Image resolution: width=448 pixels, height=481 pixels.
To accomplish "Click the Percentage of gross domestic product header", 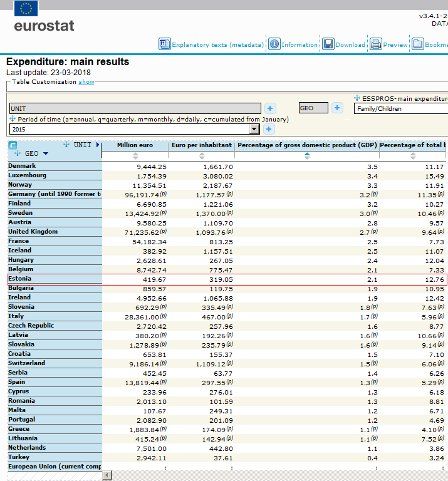I will [307, 145].
